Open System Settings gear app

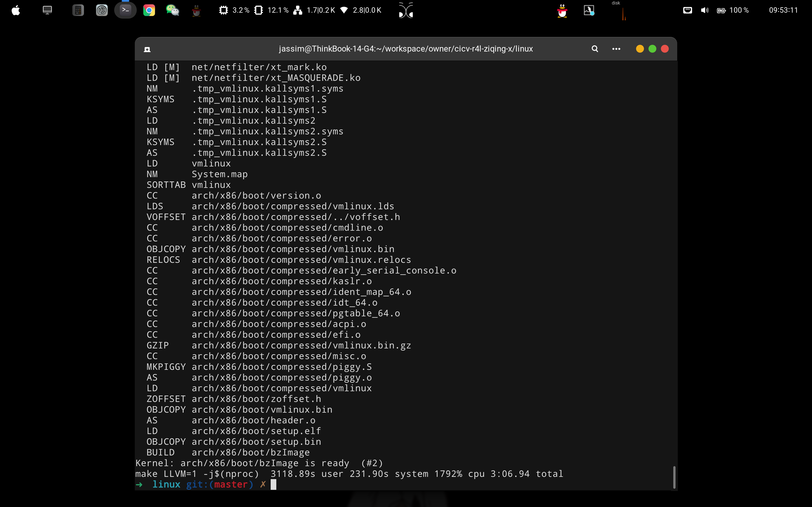click(x=102, y=10)
